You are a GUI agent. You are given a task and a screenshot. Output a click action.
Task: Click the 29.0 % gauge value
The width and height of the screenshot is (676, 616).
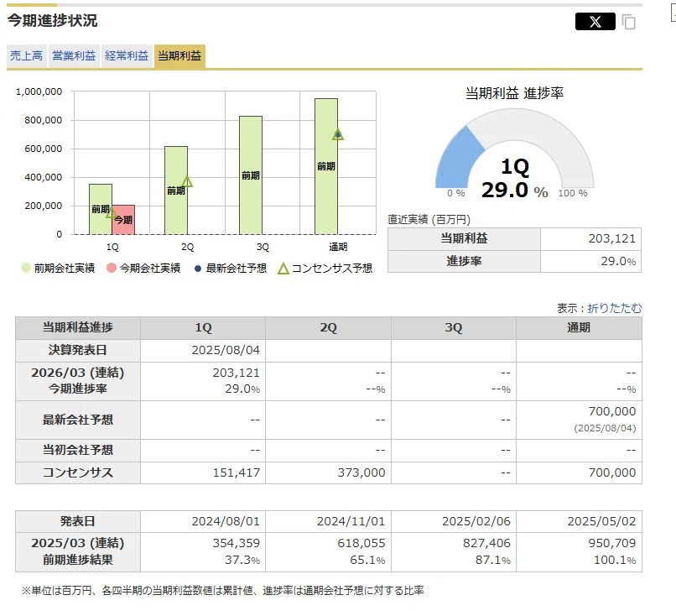(515, 191)
